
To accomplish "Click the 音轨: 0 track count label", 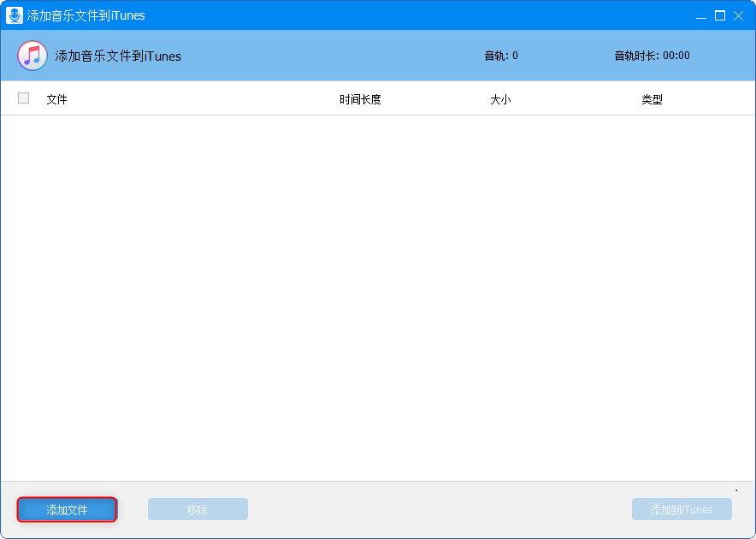I will 501,56.
